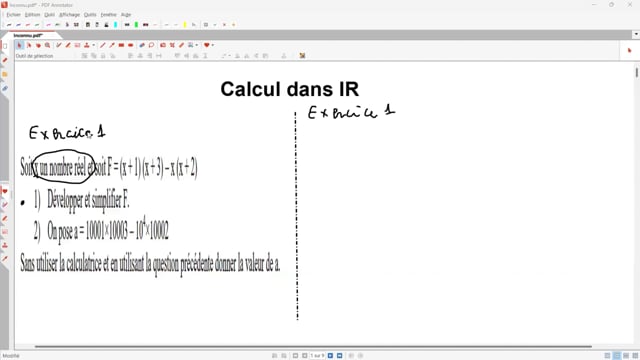The image size is (640, 360).
Task: Open the pages panel in left sidebar
Action: [5, 46]
